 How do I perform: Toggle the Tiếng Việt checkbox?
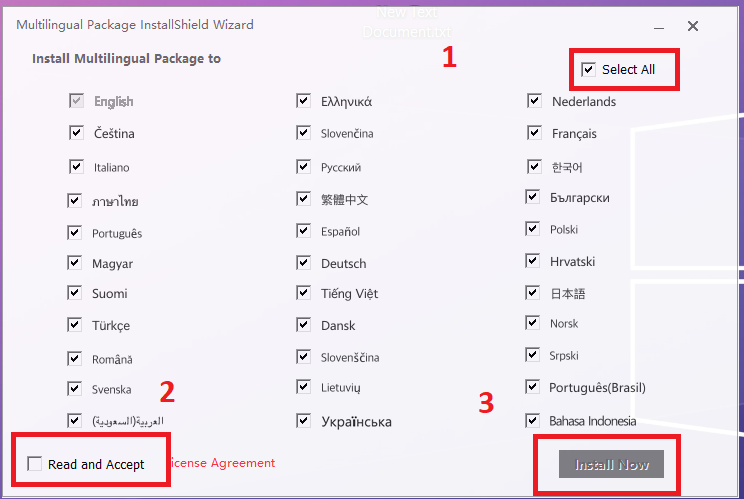point(304,293)
